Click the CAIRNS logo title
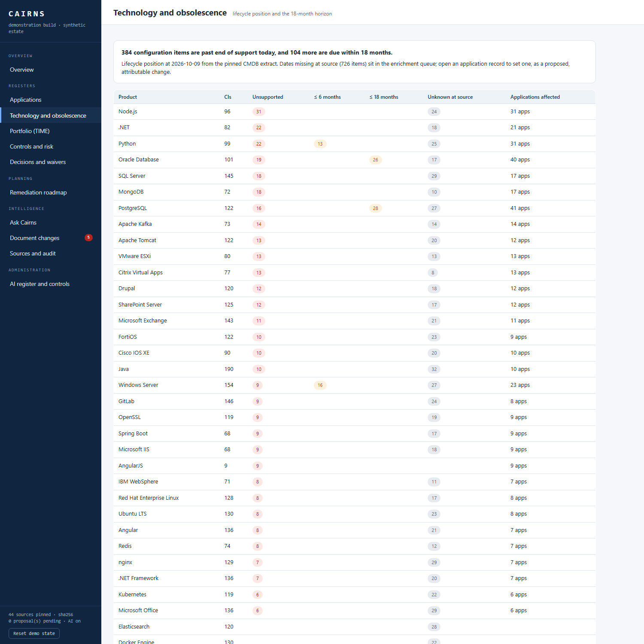This screenshot has height=644, width=644. pyautogui.click(x=27, y=14)
